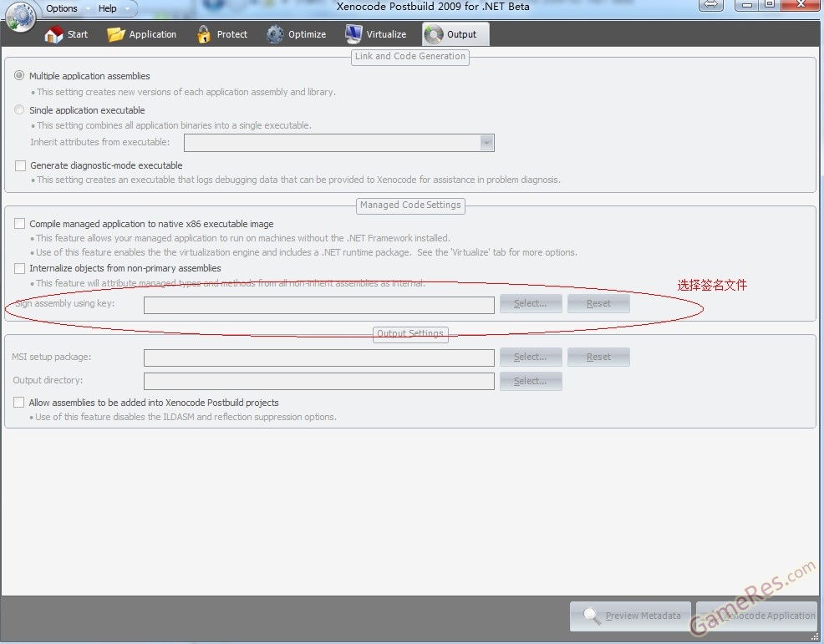This screenshot has width=824, height=644.
Task: Open the Help menu
Action: click(107, 8)
